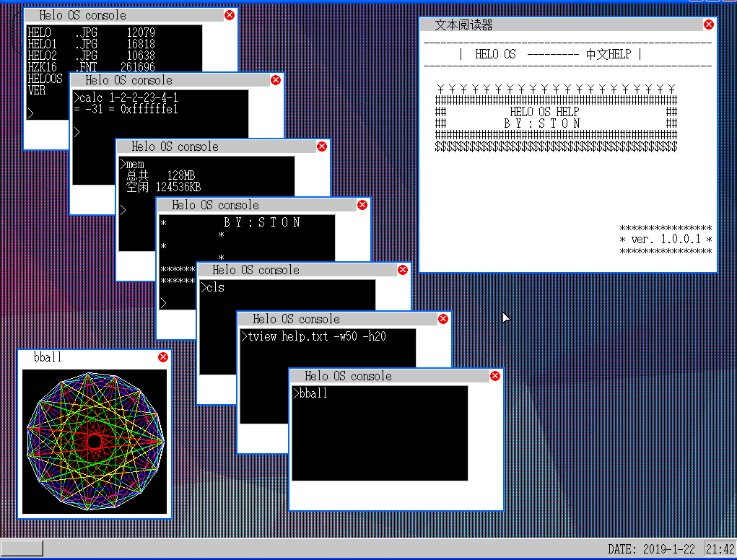Close the console listing HELO .JPG files
Image resolution: width=737 pixels, height=560 pixels.
point(230,15)
